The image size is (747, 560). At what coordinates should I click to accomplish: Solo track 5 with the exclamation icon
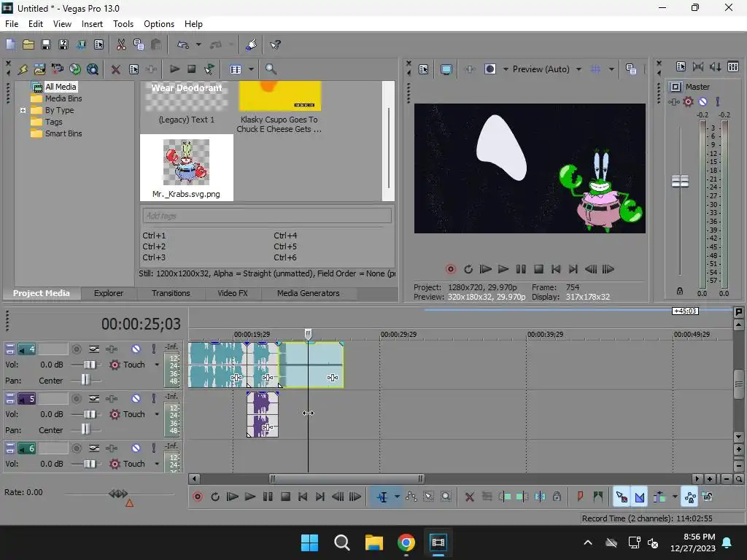point(153,399)
